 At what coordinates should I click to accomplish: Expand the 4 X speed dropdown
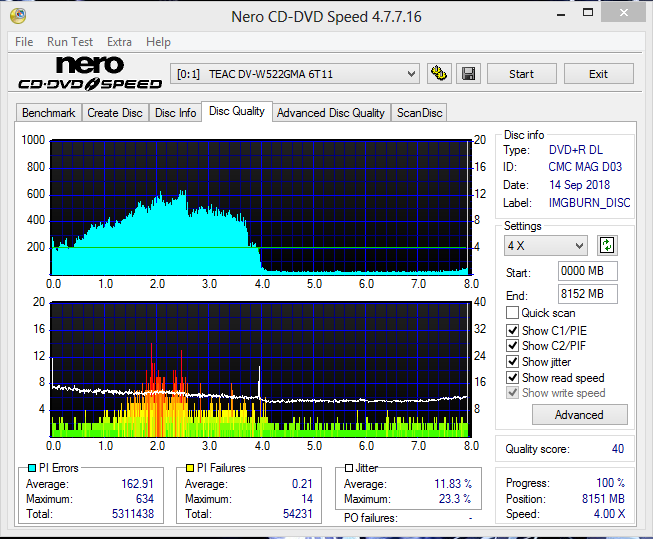point(546,245)
